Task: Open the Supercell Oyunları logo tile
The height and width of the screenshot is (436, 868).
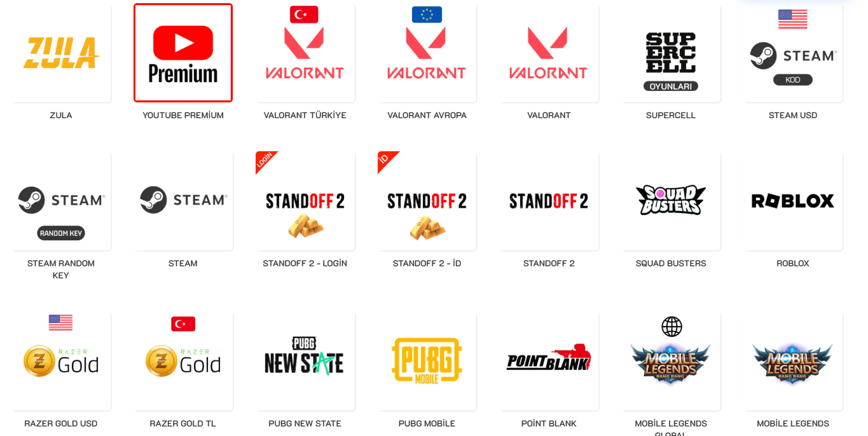Action: click(x=671, y=53)
